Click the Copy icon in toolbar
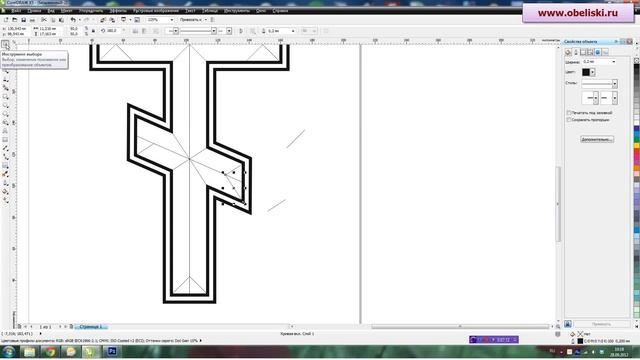640x360 pixels. 53,20
